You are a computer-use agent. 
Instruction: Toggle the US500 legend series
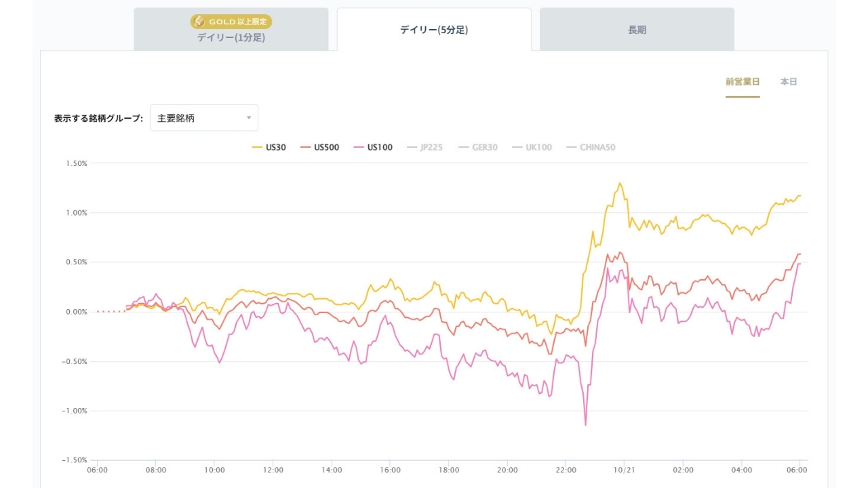click(319, 147)
